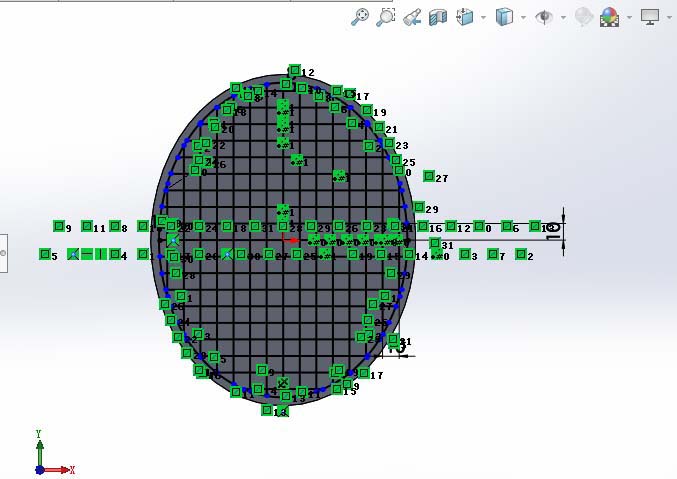Click coincident relation icon next to icon 5
The image size is (677, 479).
point(73,254)
